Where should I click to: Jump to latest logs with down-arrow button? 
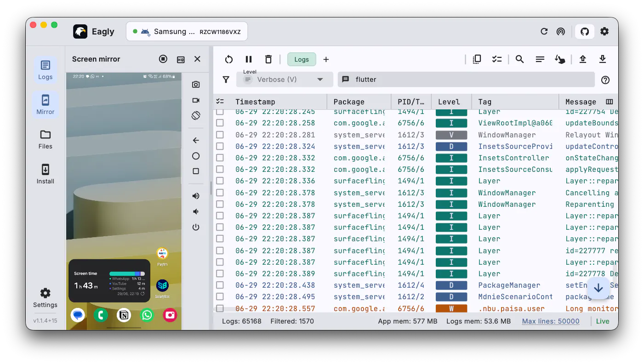[x=598, y=288]
